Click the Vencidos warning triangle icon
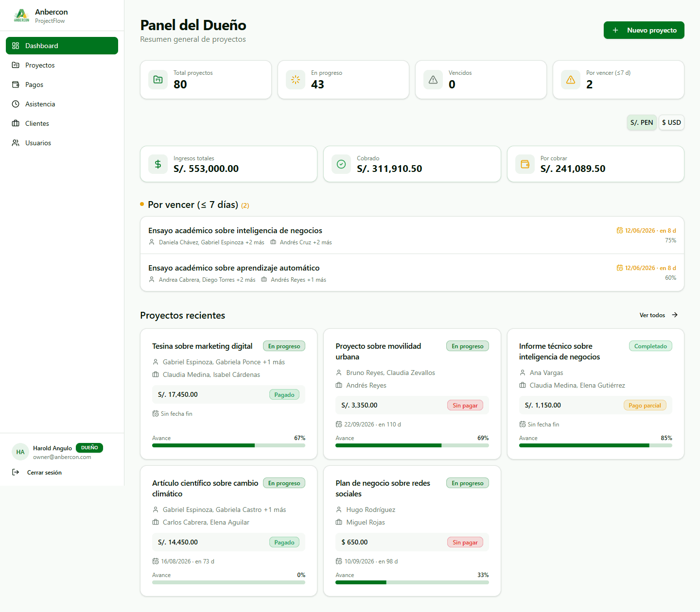The height and width of the screenshot is (612, 700). click(x=433, y=80)
